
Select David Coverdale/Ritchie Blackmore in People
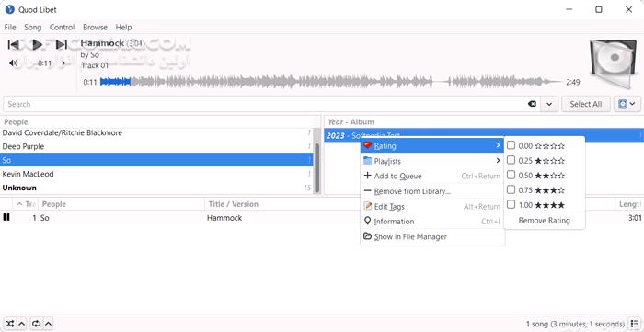click(156, 133)
